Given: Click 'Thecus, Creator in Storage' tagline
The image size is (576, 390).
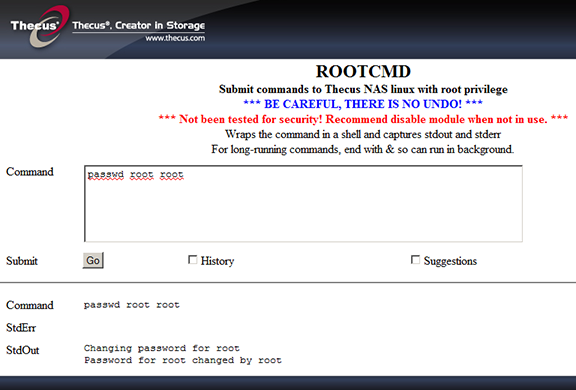Looking at the screenshot, I should [138, 26].
